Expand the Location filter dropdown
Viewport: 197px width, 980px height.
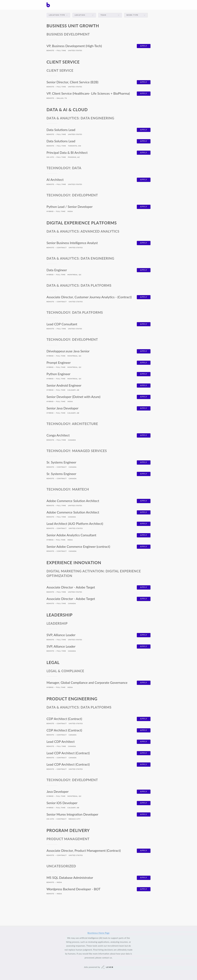tap(84, 15)
